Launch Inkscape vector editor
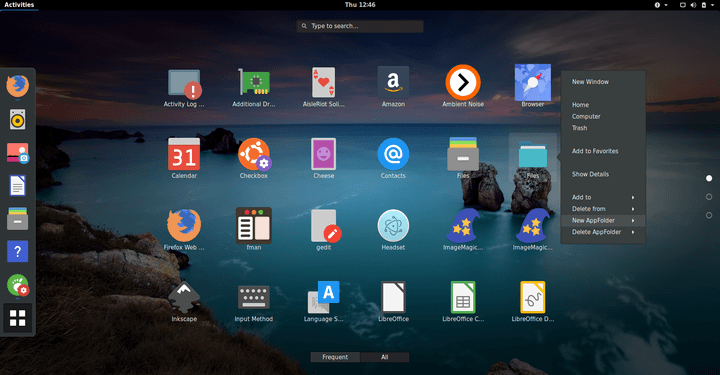The image size is (720, 375). 184,297
